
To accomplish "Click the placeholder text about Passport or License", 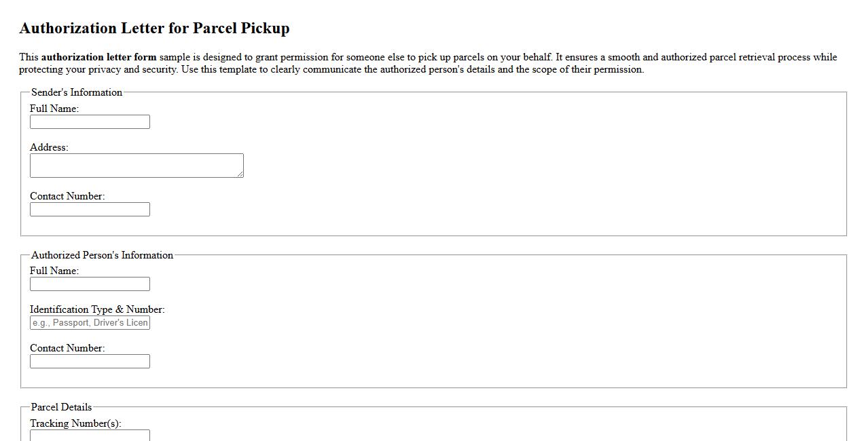I will click(88, 322).
